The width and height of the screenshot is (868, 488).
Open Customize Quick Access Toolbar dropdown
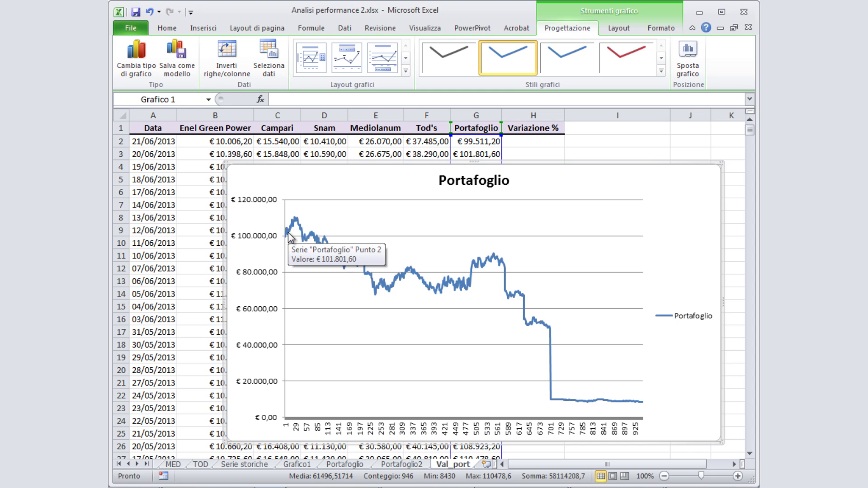190,12
